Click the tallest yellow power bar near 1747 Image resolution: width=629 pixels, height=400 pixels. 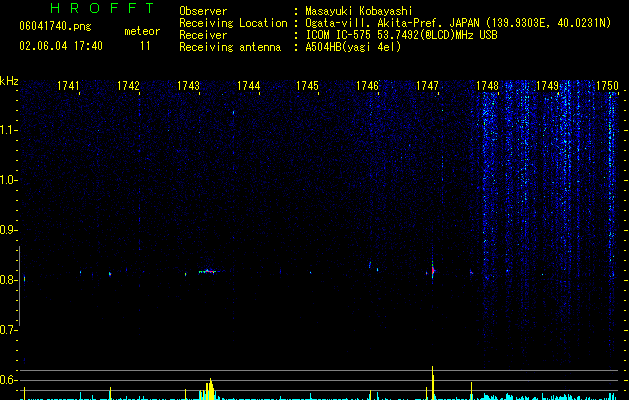tap(432, 382)
